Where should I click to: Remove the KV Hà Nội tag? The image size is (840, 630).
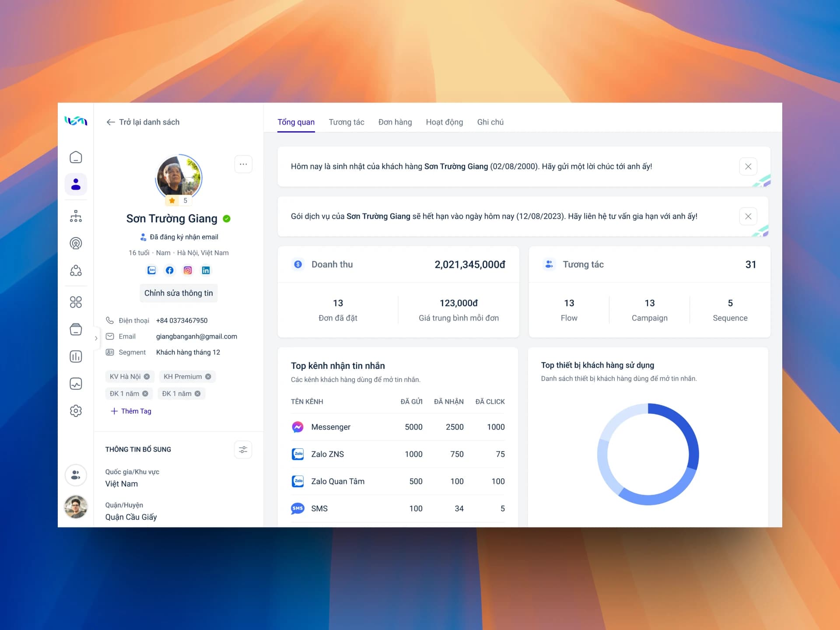(147, 377)
